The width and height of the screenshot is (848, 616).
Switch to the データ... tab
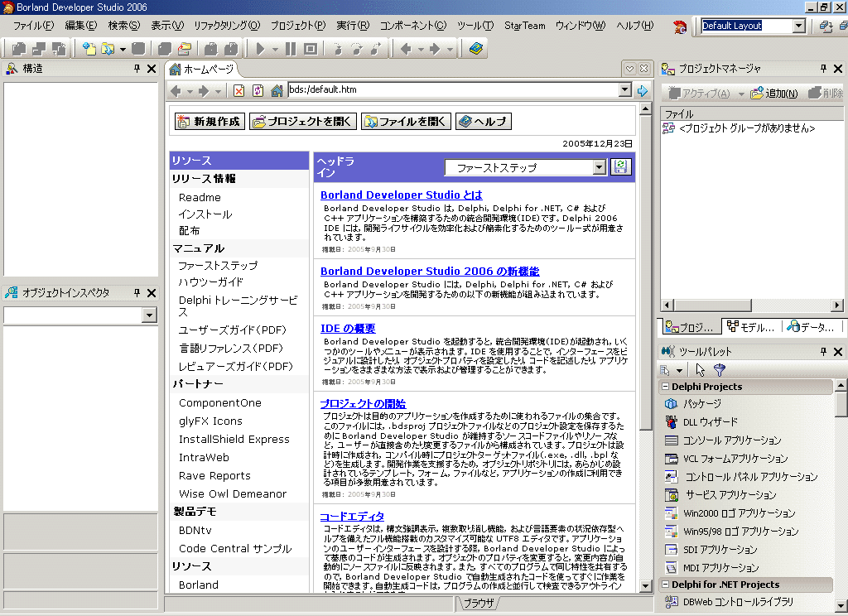click(810, 327)
